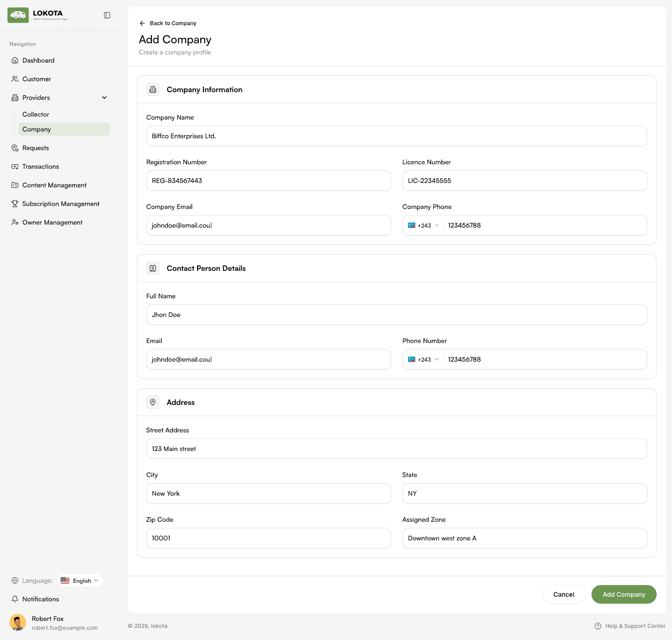Click the Cancel button
This screenshot has width=672, height=640.
pyautogui.click(x=564, y=594)
